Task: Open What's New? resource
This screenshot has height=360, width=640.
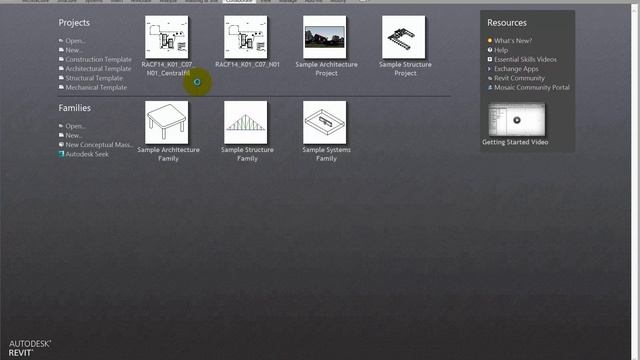Action: (513, 41)
